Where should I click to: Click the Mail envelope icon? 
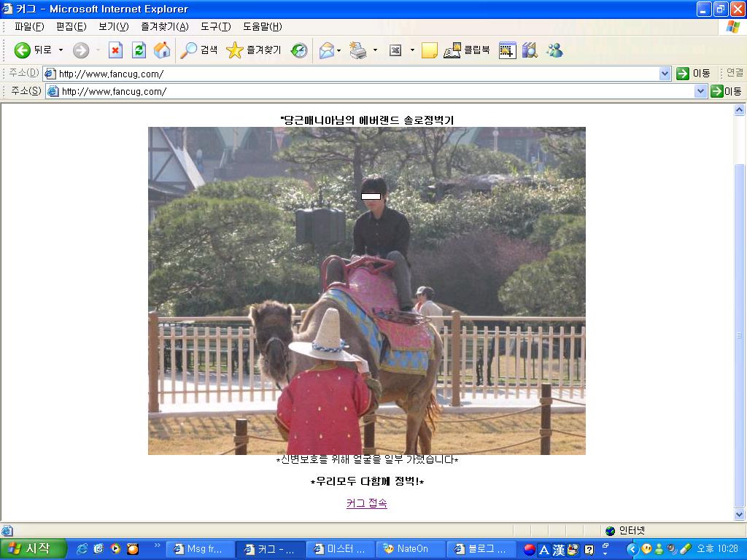[x=327, y=50]
